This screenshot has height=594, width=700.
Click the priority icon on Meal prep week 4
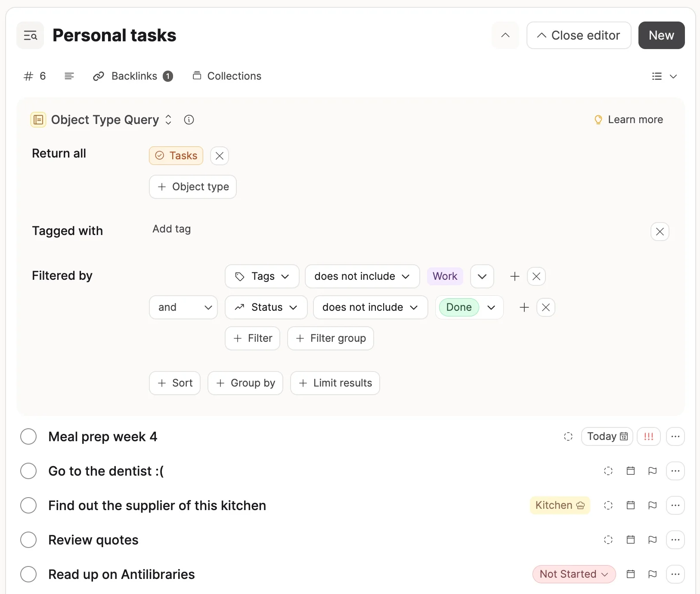649,436
